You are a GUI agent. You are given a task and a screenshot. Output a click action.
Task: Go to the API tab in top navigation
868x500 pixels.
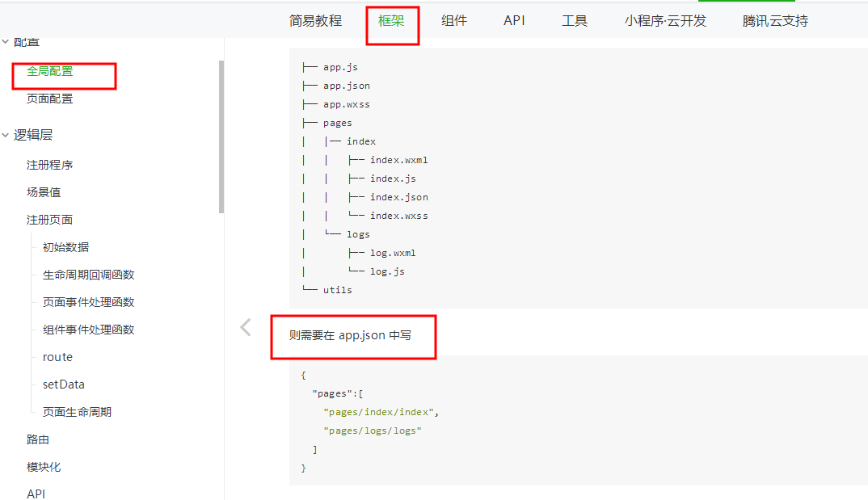(514, 21)
